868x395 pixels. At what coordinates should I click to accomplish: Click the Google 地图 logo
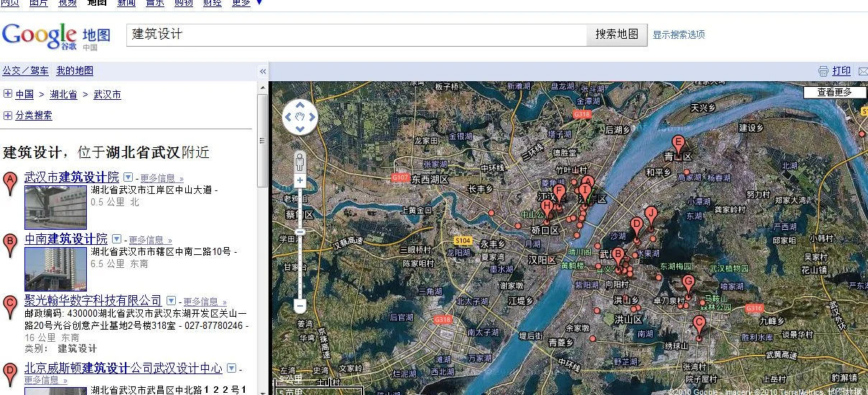(x=56, y=36)
